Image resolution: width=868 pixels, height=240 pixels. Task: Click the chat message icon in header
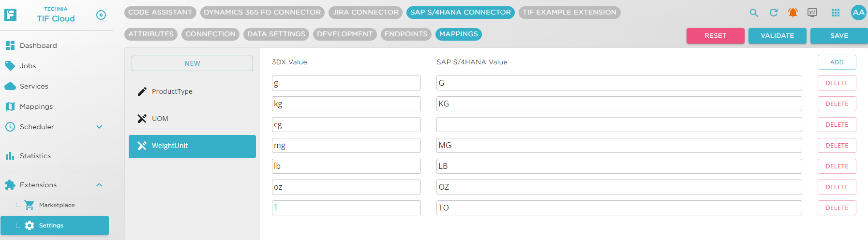[812, 13]
